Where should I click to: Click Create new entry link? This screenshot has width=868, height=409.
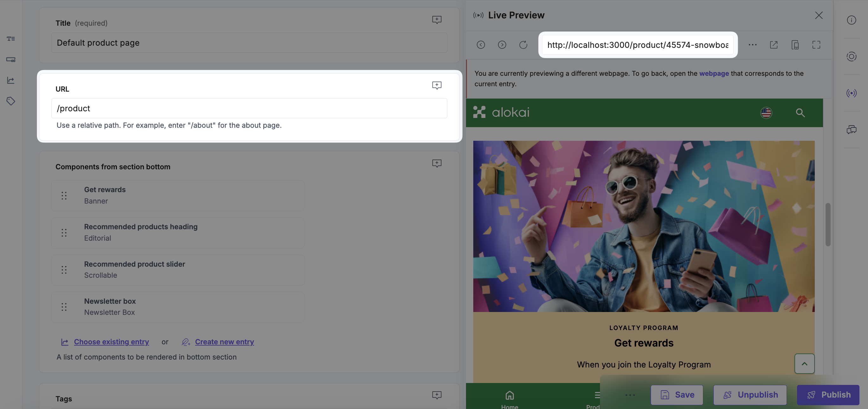tap(224, 342)
